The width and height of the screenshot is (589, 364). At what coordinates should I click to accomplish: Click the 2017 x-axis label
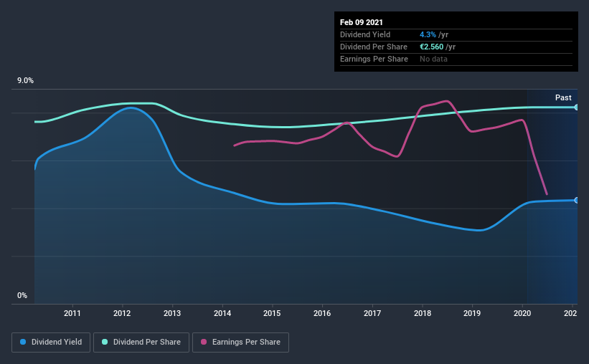372,313
